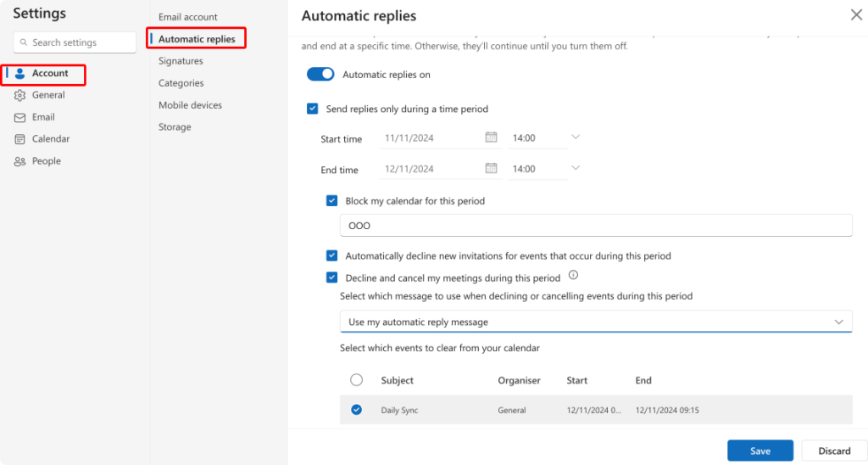Turn off the Automatic replies toggle

tap(321, 75)
